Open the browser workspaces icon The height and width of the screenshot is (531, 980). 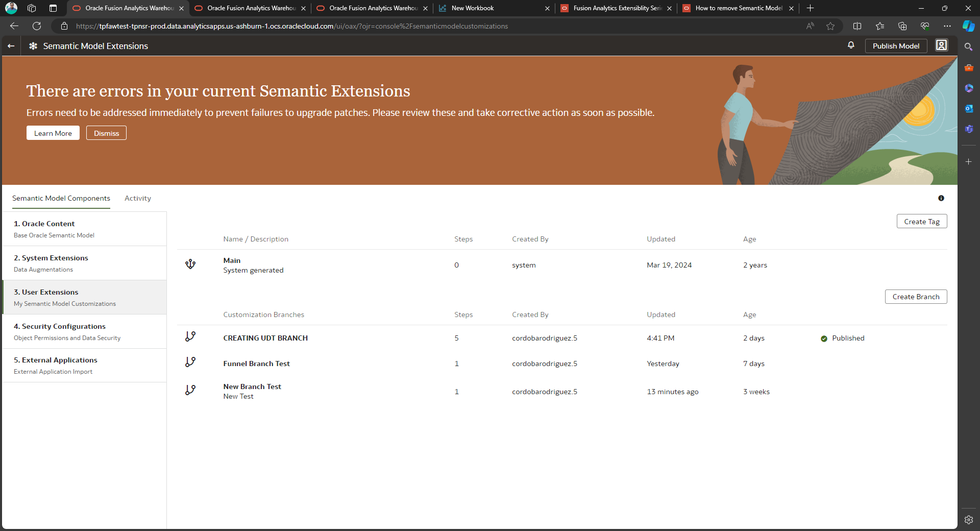32,8
